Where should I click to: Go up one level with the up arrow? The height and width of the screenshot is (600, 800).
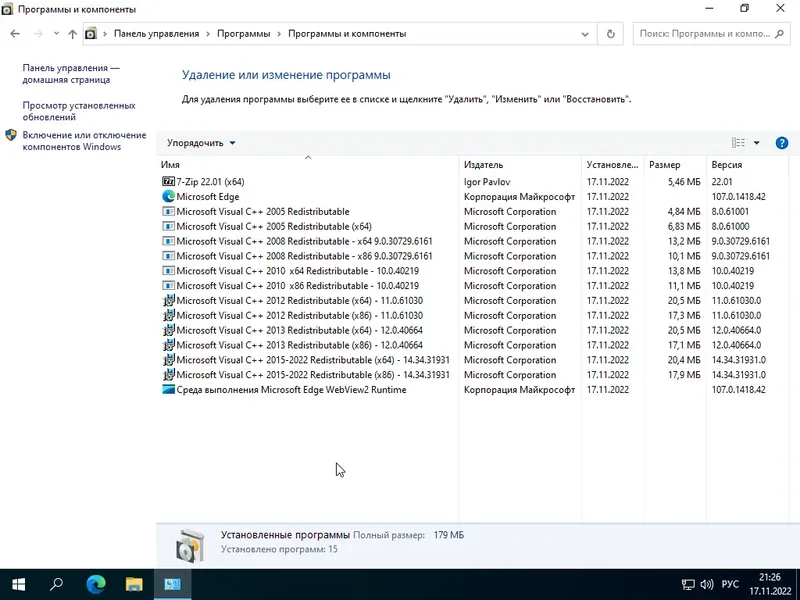(x=72, y=34)
